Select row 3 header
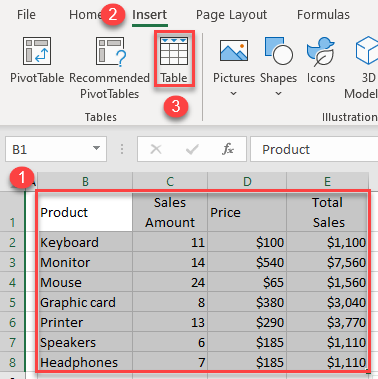 (12, 262)
